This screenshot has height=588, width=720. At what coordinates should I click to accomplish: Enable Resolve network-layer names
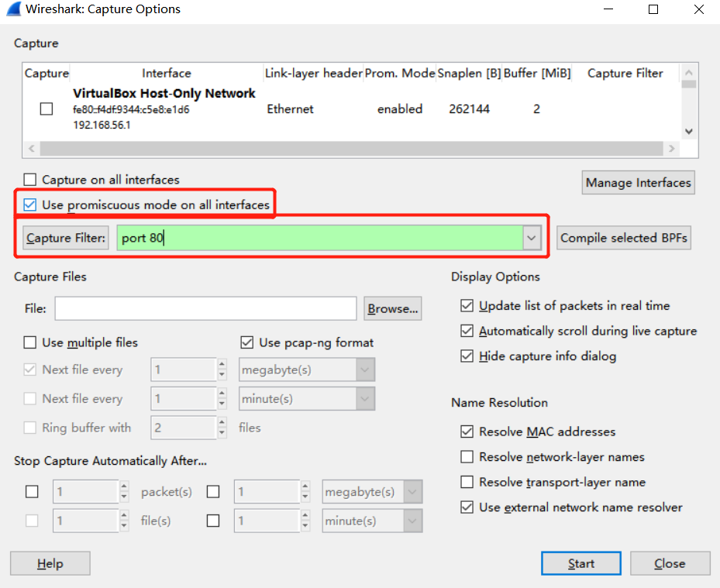click(467, 457)
